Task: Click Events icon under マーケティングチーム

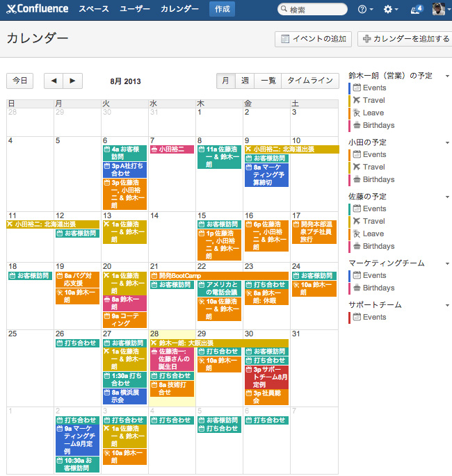Action: 357,275
